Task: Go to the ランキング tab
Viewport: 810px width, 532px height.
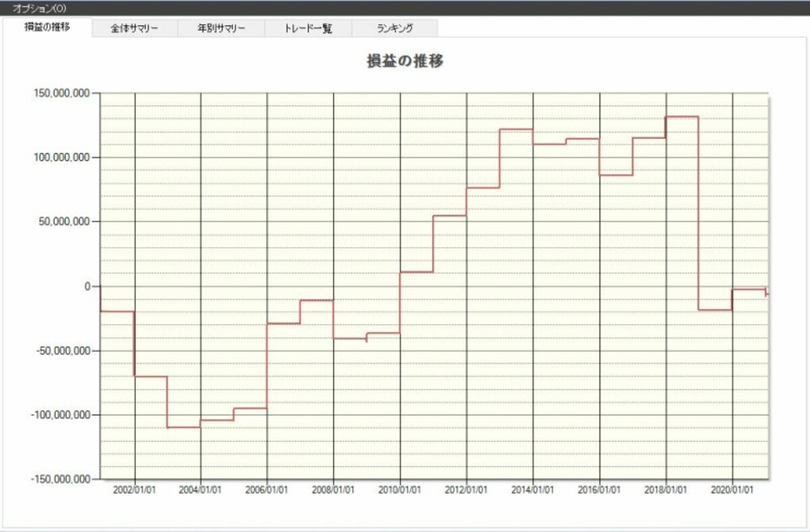Action: [x=395, y=29]
